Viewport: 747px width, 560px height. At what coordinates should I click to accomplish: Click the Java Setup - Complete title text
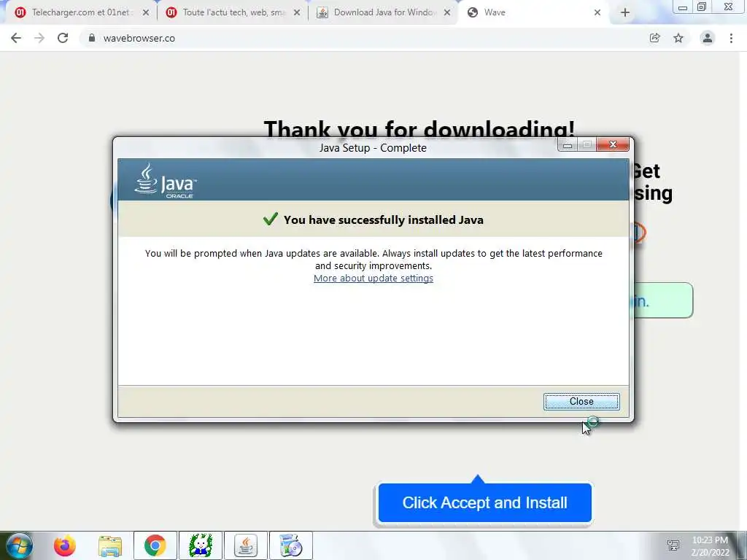pyautogui.click(x=373, y=148)
